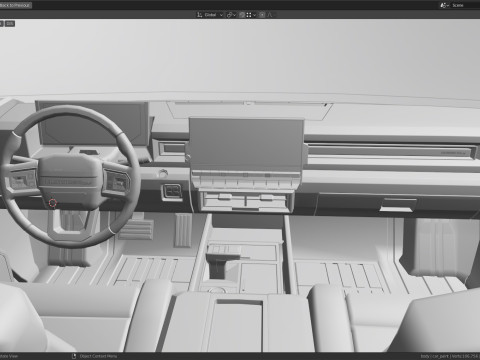
Task: Click the proportional editing falloff curve icon
Action: [x=270, y=15]
